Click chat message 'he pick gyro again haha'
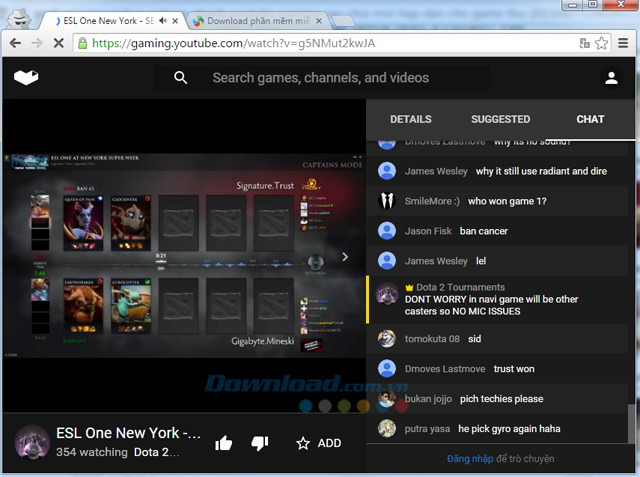640x477 pixels. (x=509, y=429)
